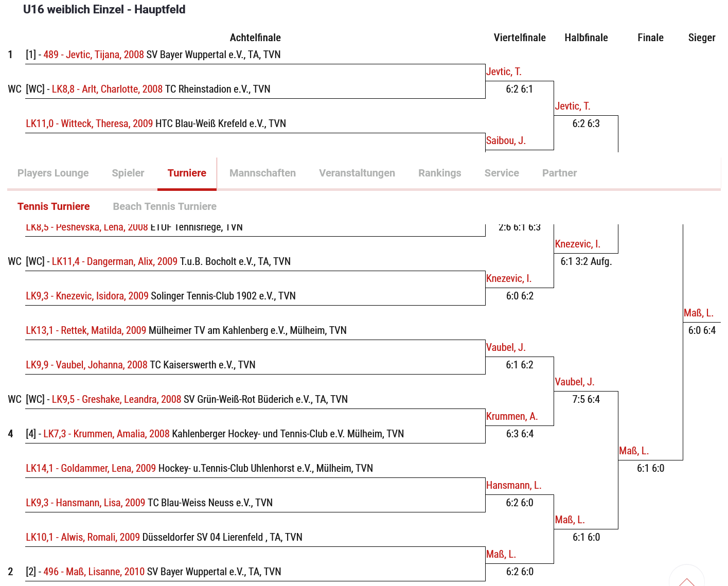
Task: Open Knezevic, Isidora player link
Action: click(x=87, y=296)
